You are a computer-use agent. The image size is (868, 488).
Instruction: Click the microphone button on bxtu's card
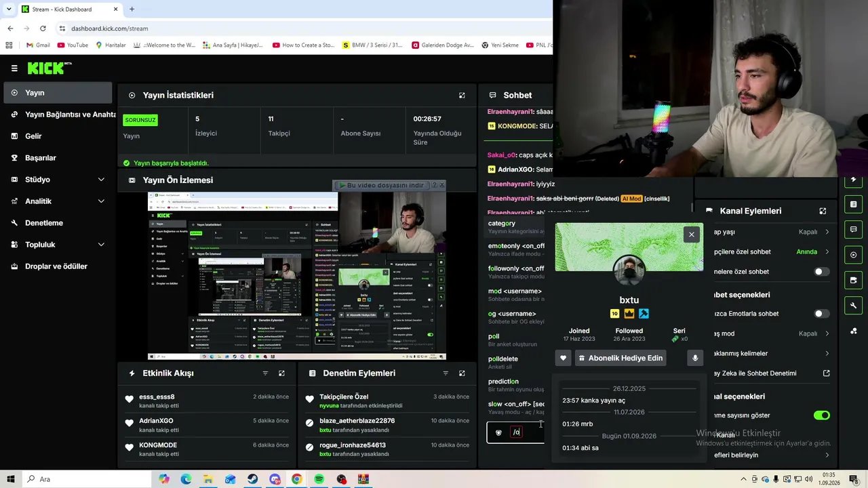(x=694, y=358)
